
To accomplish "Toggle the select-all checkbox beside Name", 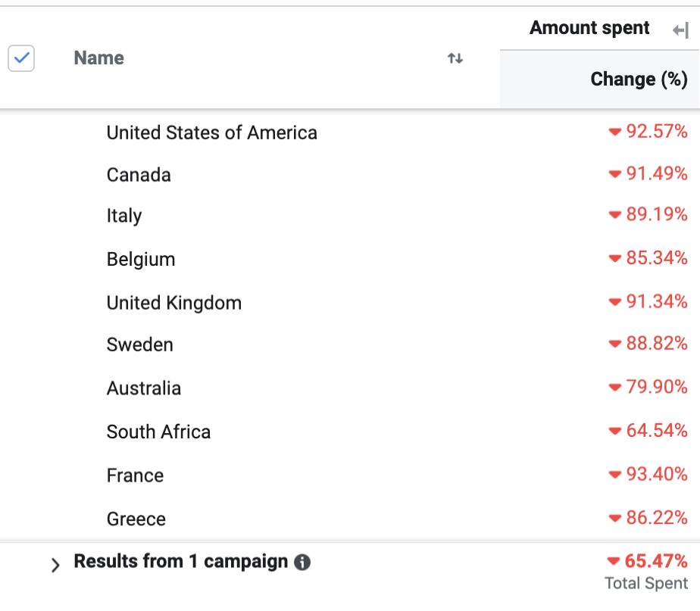I will 21,58.
